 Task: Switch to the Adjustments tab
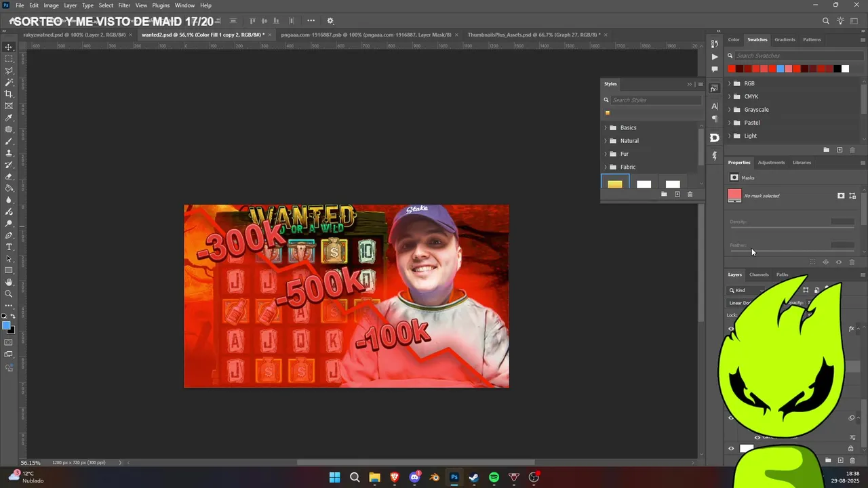pos(771,163)
